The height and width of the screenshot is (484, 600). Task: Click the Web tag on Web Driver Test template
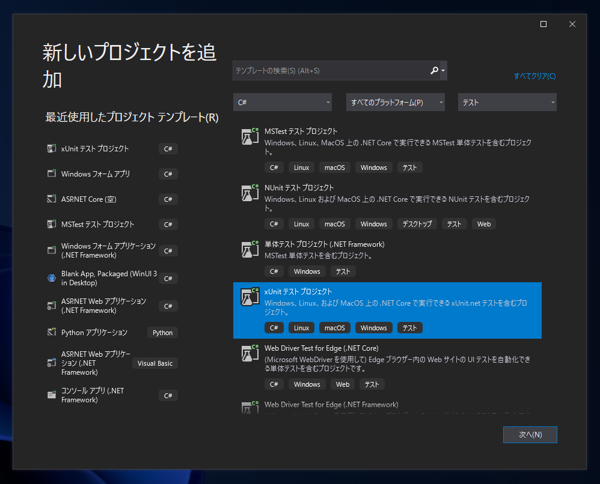342,384
